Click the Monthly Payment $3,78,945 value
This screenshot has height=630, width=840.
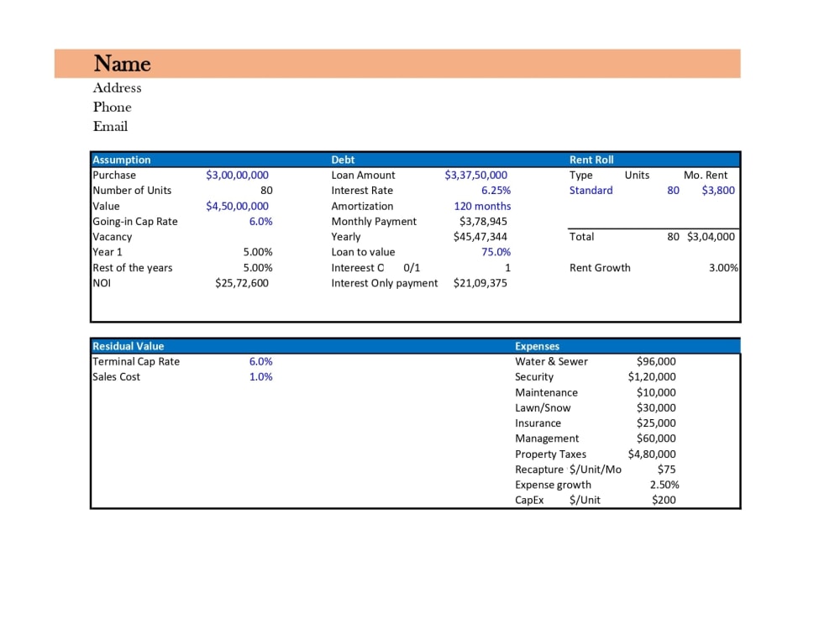coord(483,222)
